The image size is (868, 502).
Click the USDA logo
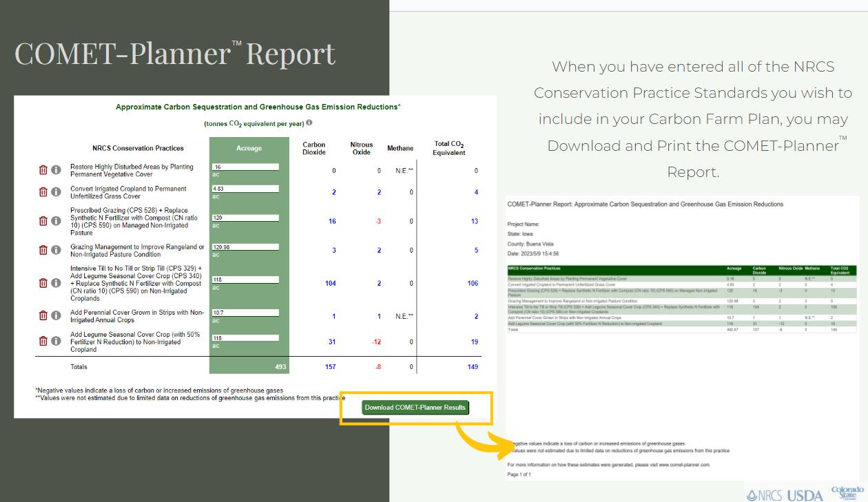coord(805,495)
